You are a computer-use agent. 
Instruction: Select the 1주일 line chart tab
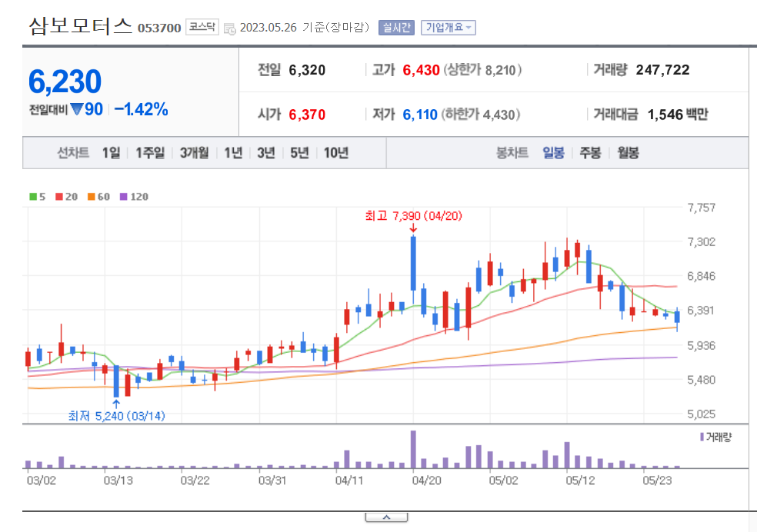(150, 153)
